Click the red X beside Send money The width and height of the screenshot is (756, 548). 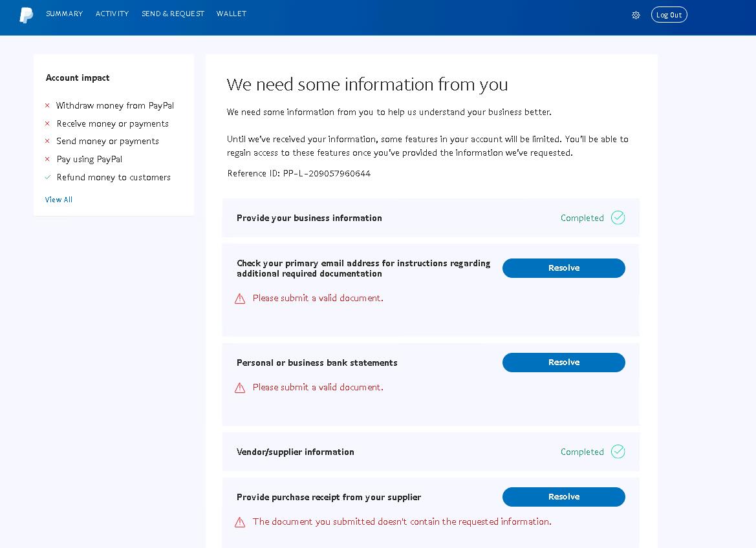pos(47,142)
